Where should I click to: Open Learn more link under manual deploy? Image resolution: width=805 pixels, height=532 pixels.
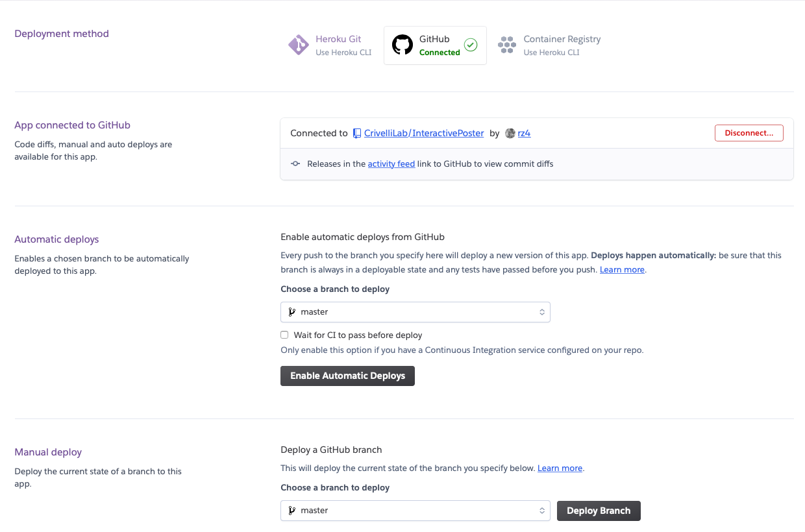(560, 468)
